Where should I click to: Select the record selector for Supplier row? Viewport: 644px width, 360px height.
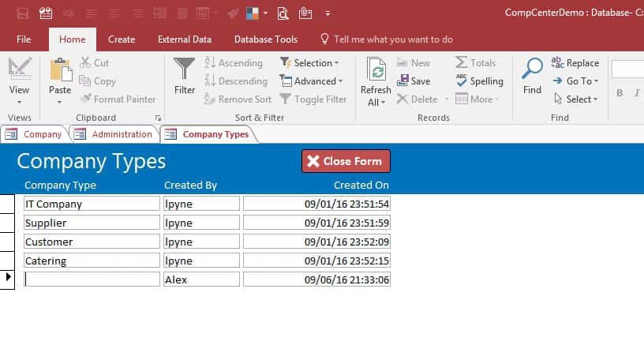pos(7,223)
